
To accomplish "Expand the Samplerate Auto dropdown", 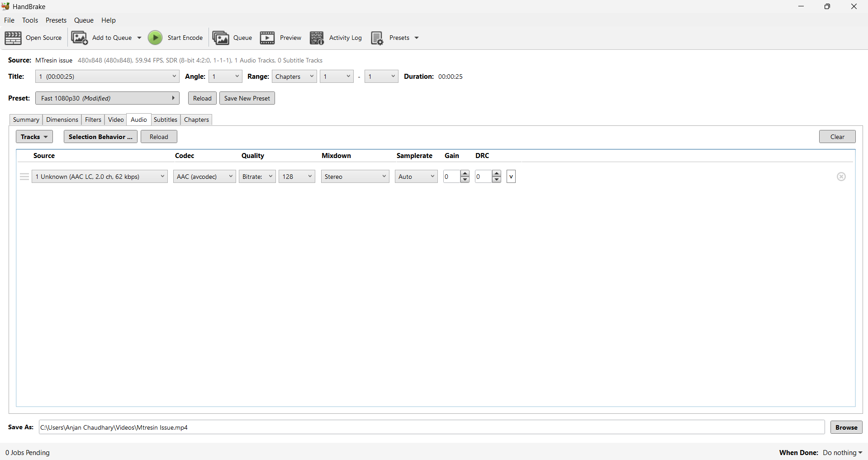I will 416,177.
